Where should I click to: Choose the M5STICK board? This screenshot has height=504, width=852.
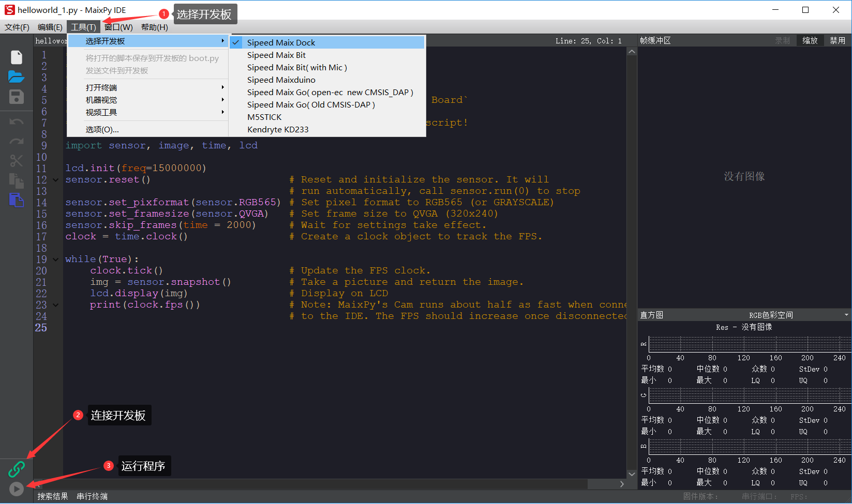327,117
